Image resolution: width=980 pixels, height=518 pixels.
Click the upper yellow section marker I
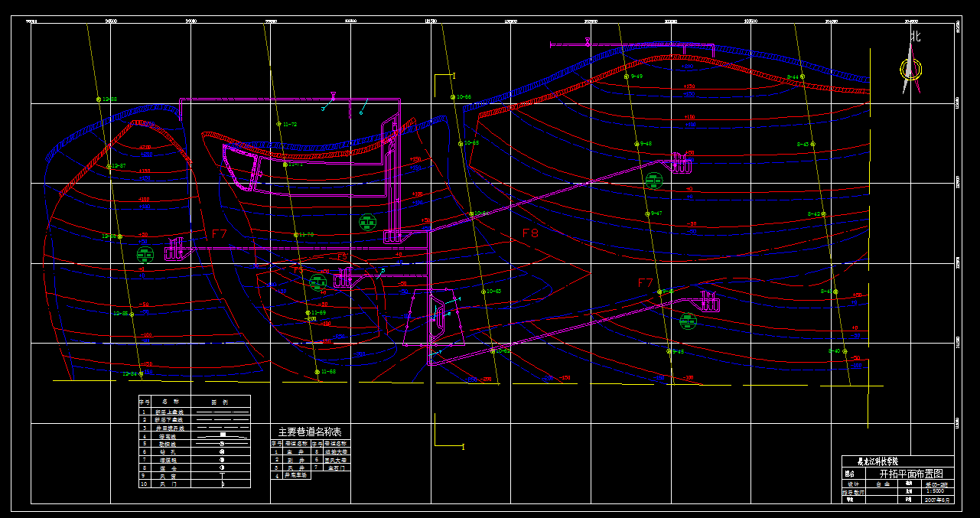coord(454,76)
